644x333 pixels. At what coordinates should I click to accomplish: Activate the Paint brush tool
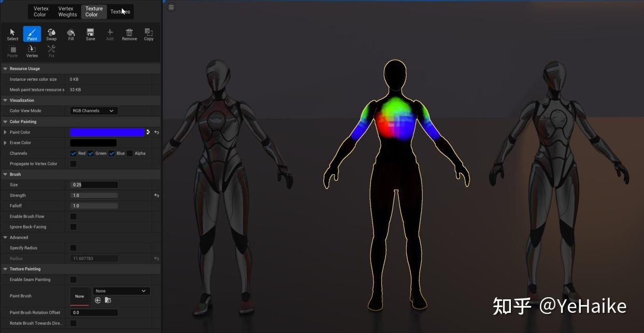tap(32, 34)
